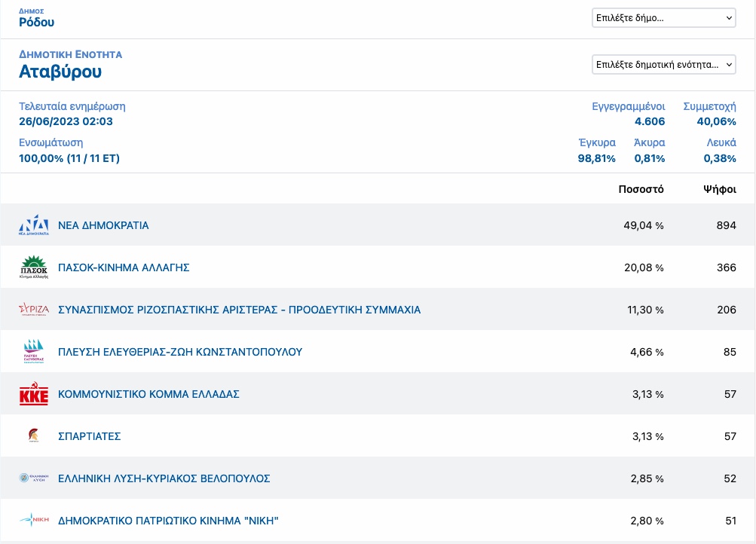Click the blank votes value 0,38%
This screenshot has width=756, height=544.
coord(719,158)
